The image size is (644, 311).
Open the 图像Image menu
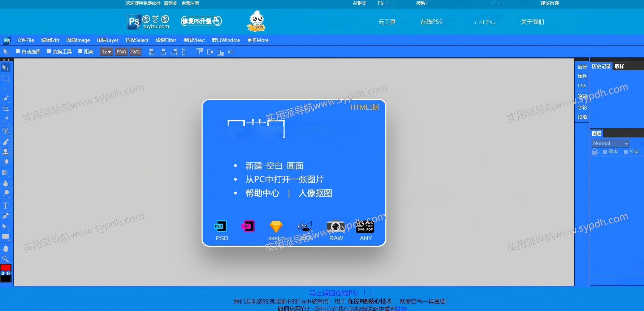78,40
